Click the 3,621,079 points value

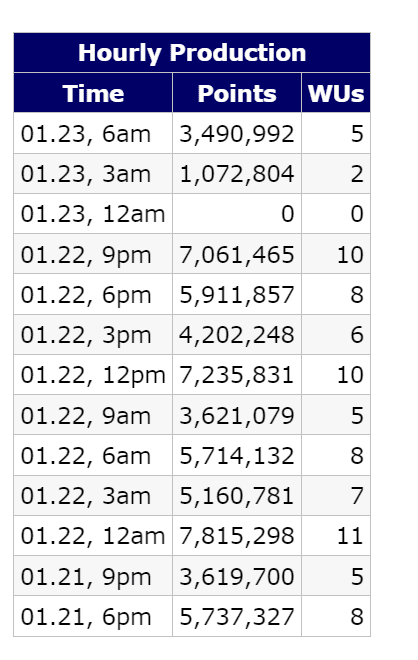(237, 415)
